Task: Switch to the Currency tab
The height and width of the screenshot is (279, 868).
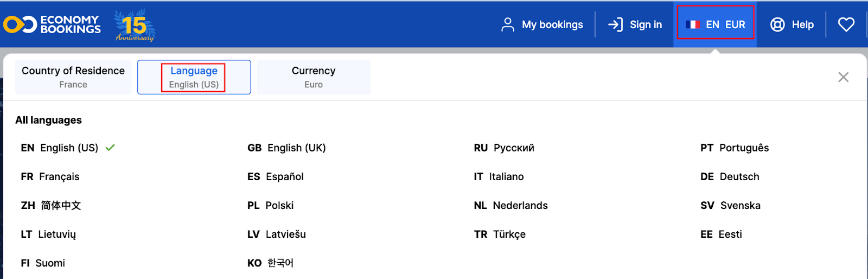Action: [314, 77]
